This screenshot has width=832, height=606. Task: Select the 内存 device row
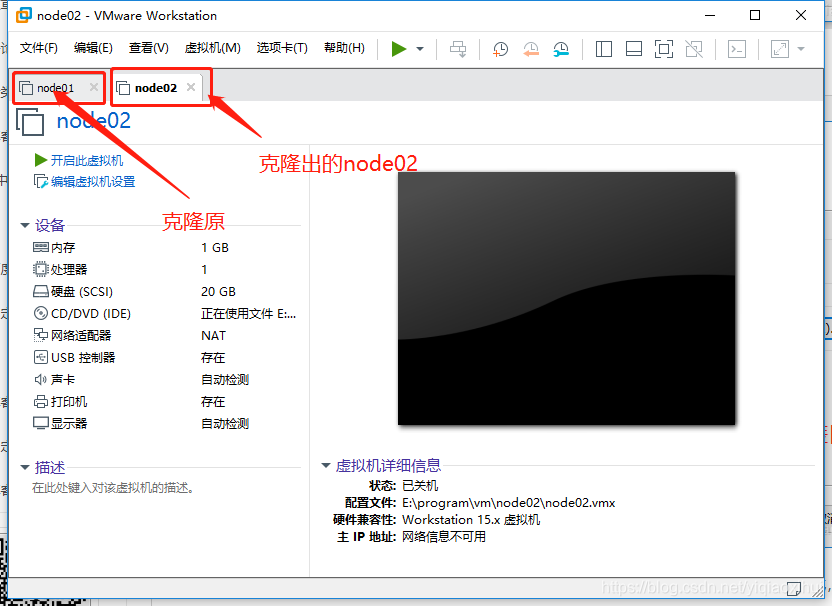click(167, 248)
